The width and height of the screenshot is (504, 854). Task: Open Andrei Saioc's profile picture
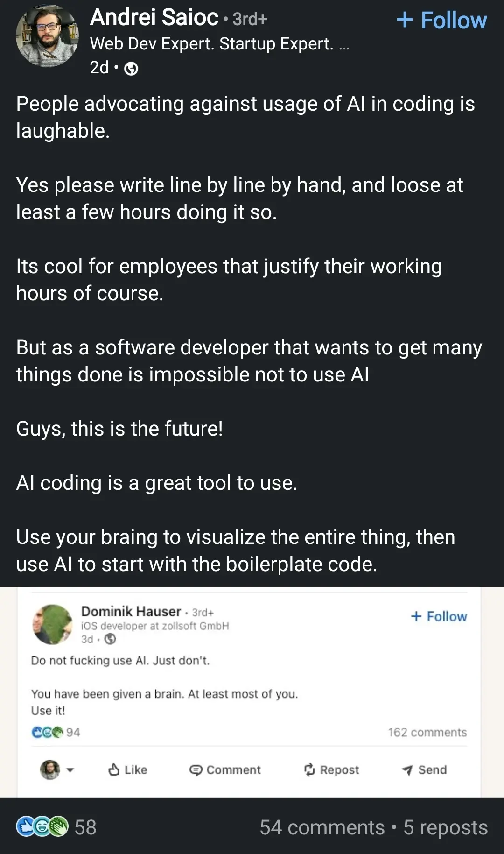click(47, 36)
